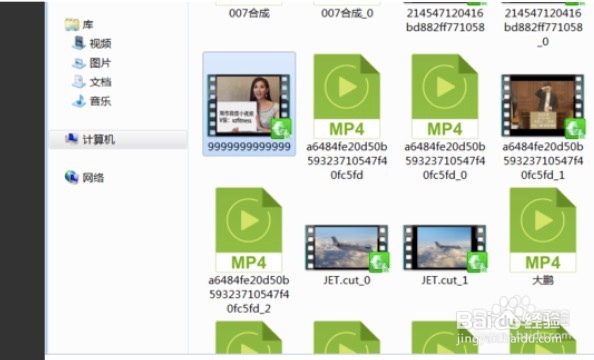Select 图片 library in navigation pane
Image resolution: width=594 pixels, height=360 pixels.
(x=92, y=63)
